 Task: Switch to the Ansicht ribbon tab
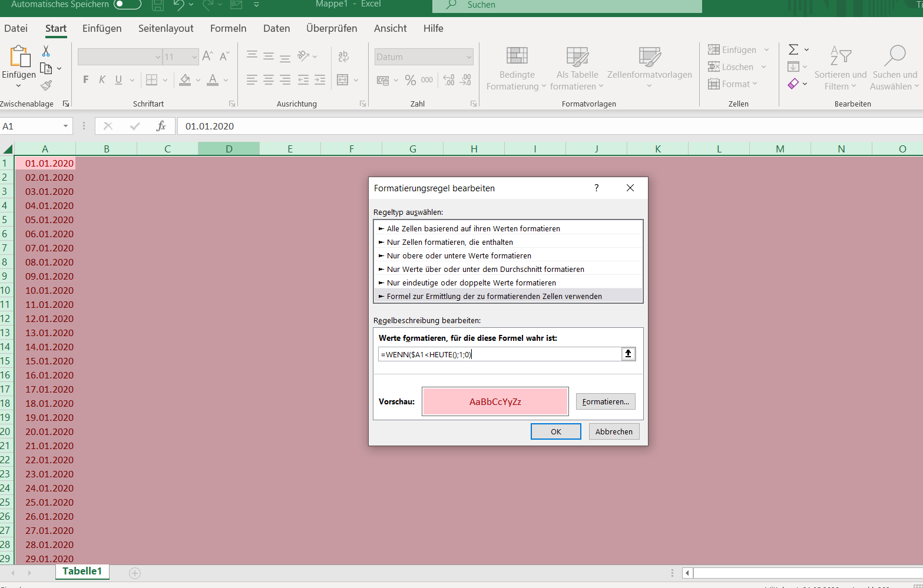(390, 28)
